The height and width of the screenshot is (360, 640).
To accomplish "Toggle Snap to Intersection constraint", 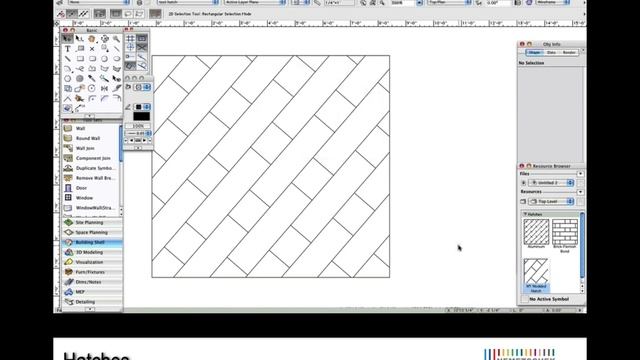I will (x=142, y=47).
